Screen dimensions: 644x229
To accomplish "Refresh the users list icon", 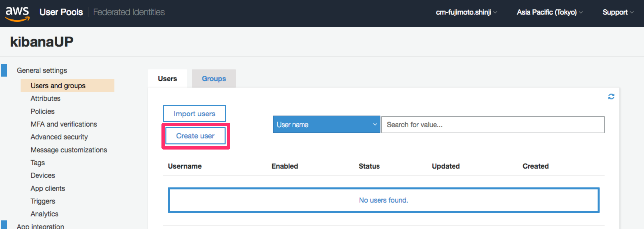I will [611, 96].
